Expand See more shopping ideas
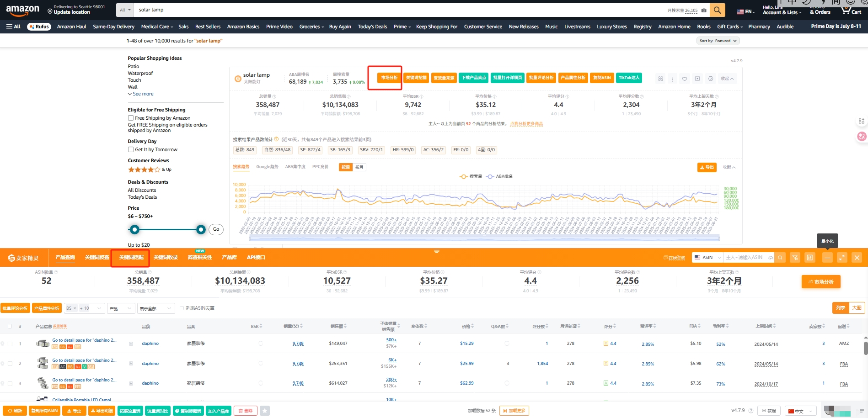Screen dimensions: 868x418 click(x=141, y=94)
